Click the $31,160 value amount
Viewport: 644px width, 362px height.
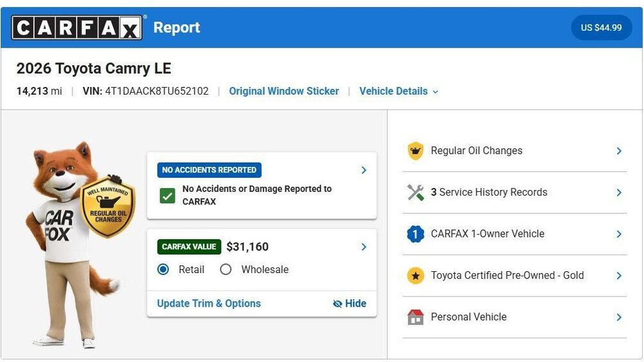(x=247, y=247)
